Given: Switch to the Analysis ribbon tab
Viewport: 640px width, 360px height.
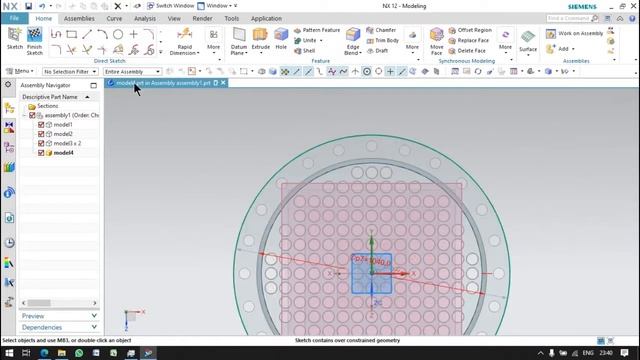Looking at the screenshot, I should [144, 18].
